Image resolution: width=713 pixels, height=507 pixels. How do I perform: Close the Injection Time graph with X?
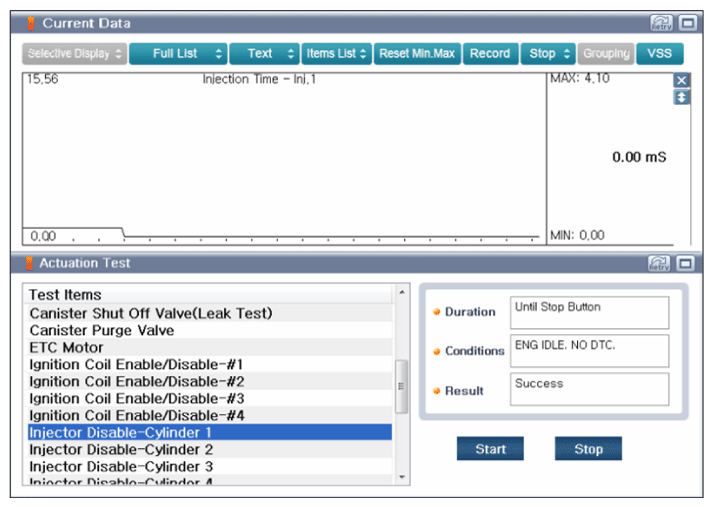[x=682, y=80]
